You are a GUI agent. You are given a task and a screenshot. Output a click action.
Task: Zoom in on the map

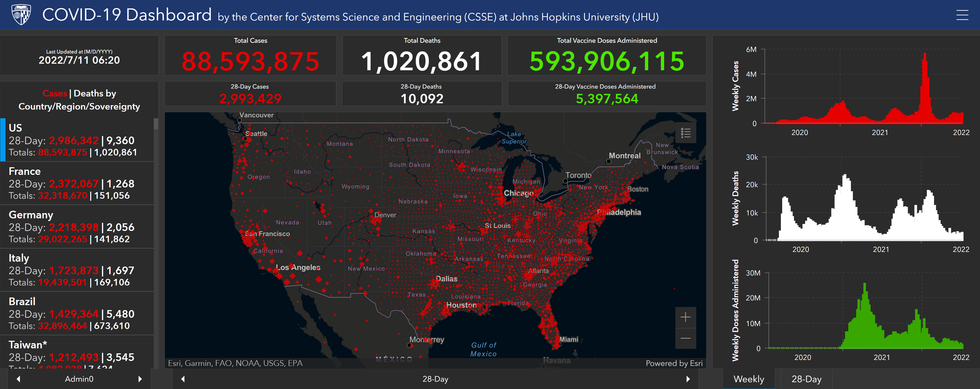coord(685,317)
